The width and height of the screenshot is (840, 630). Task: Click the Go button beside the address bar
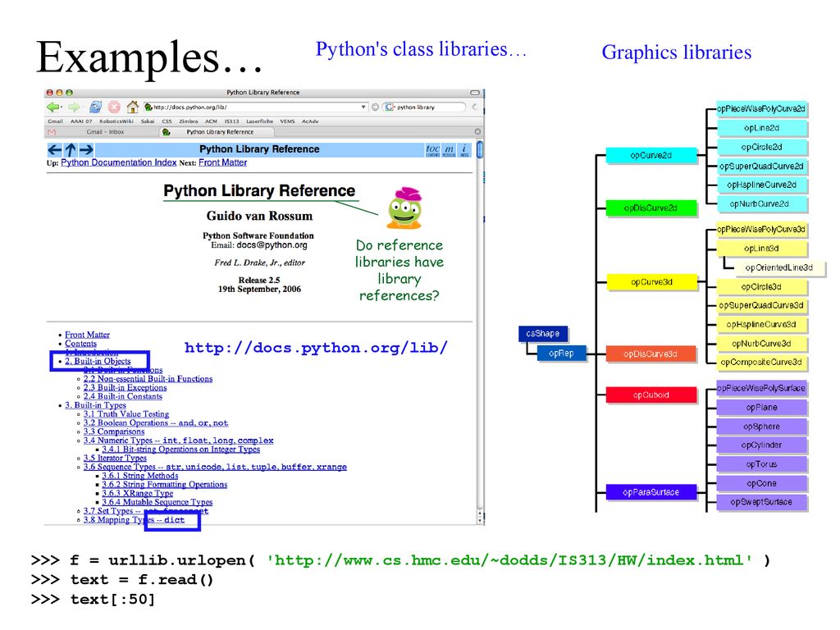point(375,107)
